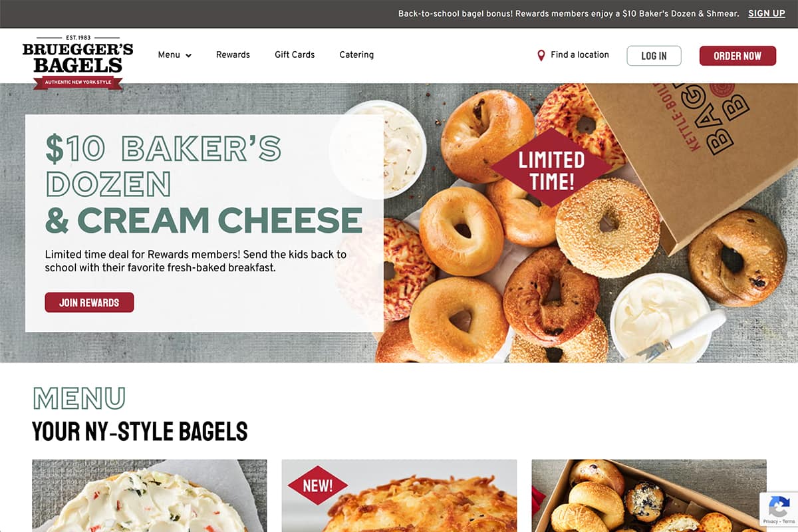Open the Gift Cards page
The width and height of the screenshot is (798, 532).
295,55
